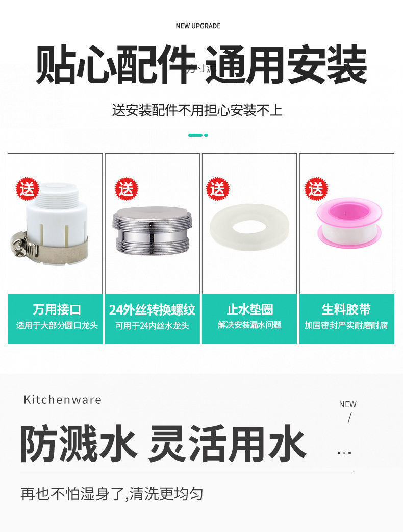Viewport: 403px width, 532px height.
Task: Click the Kitchenware heading text
Action: coord(63,400)
